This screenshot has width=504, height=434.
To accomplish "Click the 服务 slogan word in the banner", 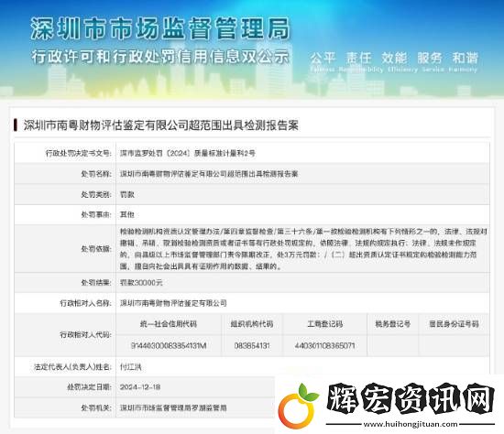I will (x=430, y=59).
